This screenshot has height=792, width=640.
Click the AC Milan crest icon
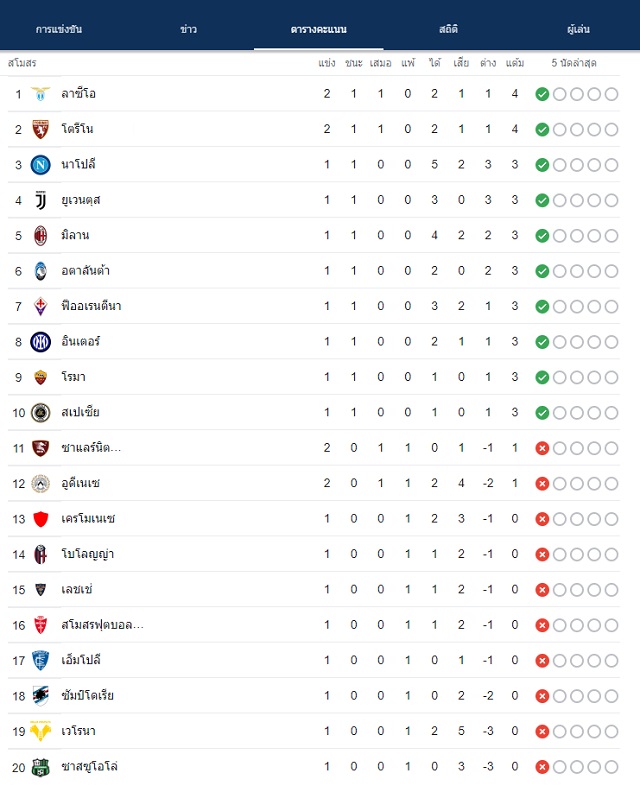(40, 235)
